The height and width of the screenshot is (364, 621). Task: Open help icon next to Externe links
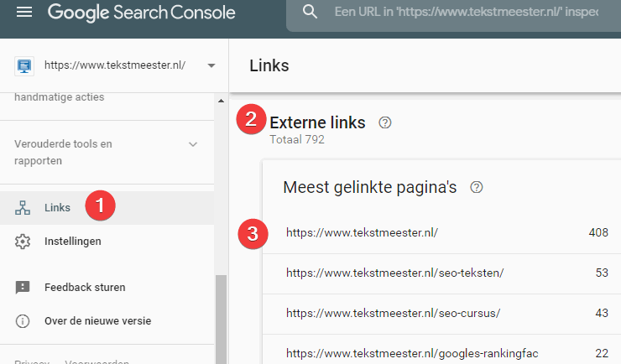coord(385,122)
